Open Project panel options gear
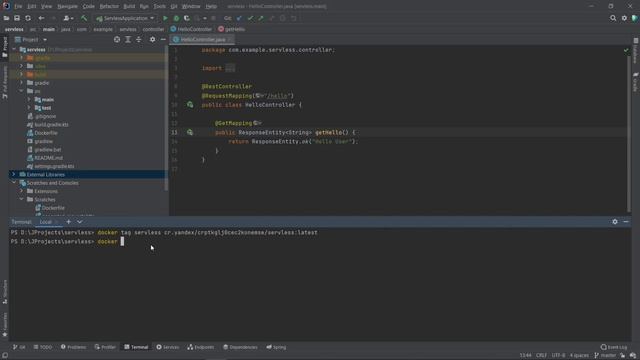The height and width of the screenshot is (360, 640). pos(152,40)
